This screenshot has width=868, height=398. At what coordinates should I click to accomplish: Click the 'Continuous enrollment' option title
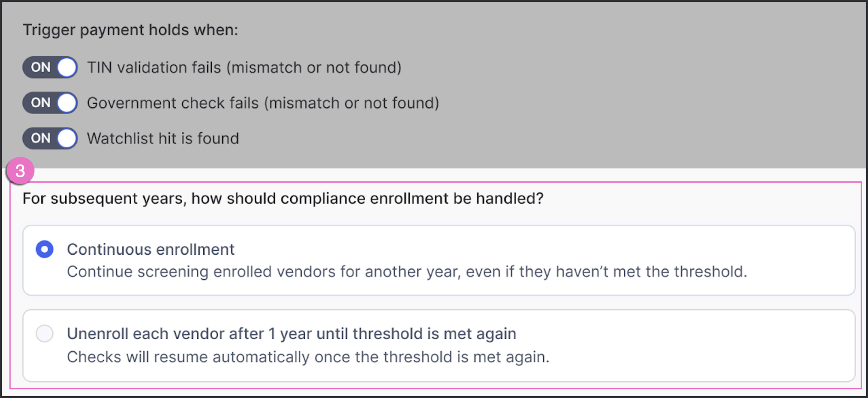[x=151, y=249]
